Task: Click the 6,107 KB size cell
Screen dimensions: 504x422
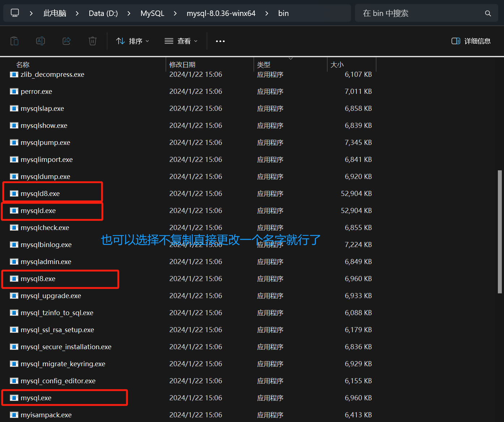Action: pos(358,75)
